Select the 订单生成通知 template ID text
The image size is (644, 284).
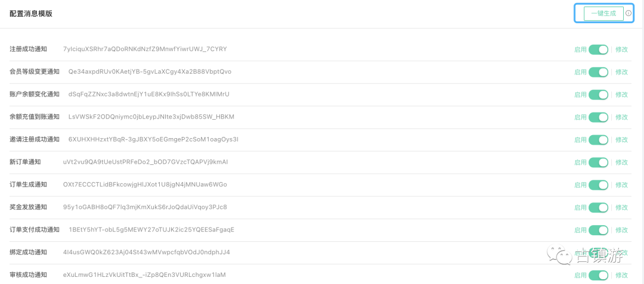[145, 185]
